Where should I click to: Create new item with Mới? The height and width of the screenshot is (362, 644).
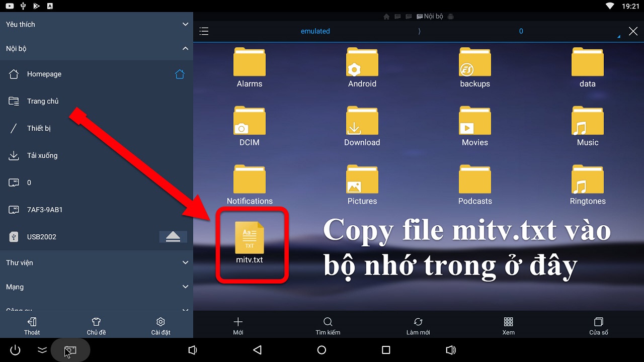pyautogui.click(x=238, y=325)
